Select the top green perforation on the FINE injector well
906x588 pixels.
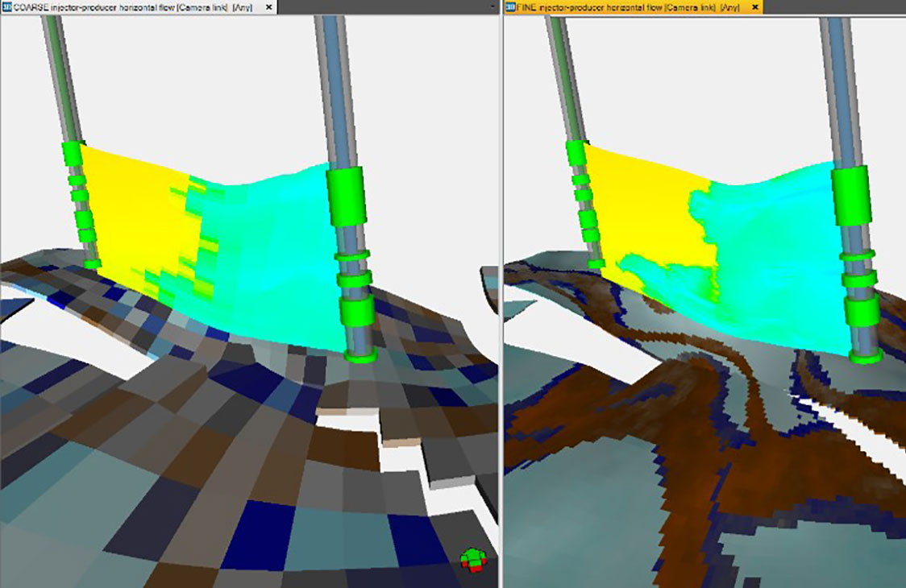pyautogui.click(x=576, y=153)
